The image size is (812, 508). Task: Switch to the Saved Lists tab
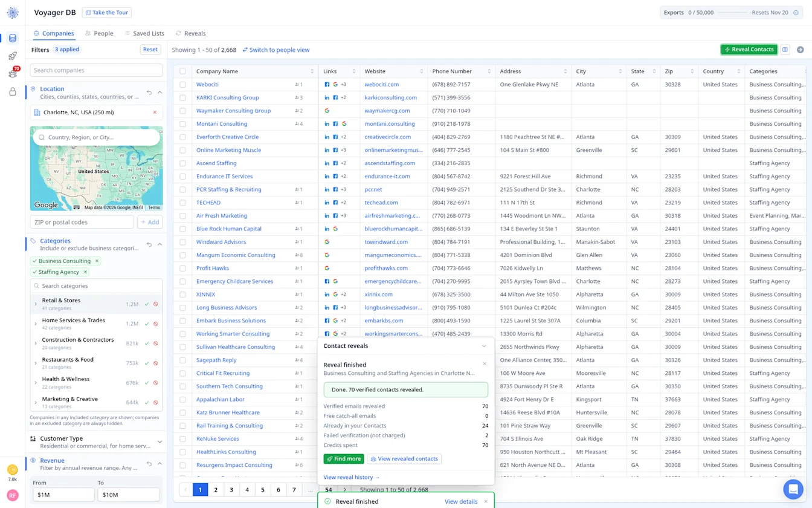(144, 33)
